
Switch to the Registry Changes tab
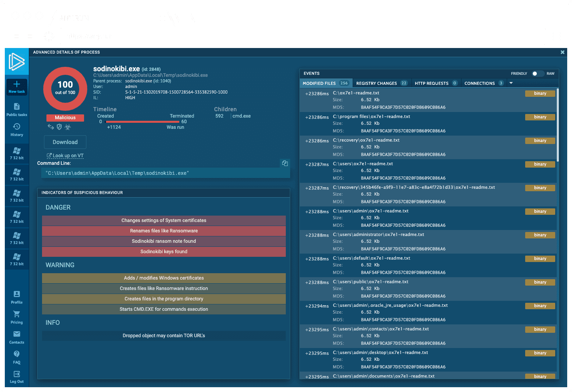(x=381, y=83)
